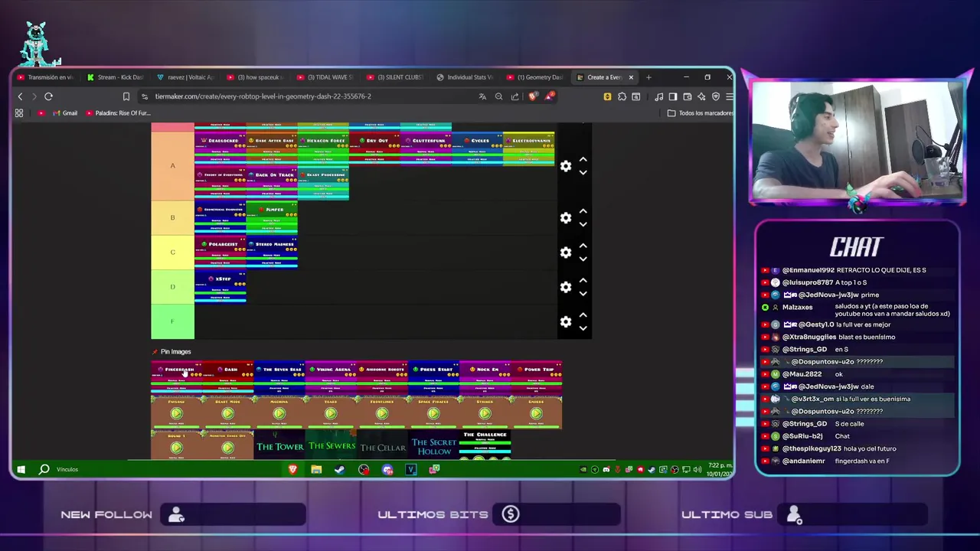Move tier F row down
Viewport: 980px width, 551px height.
[583, 328]
